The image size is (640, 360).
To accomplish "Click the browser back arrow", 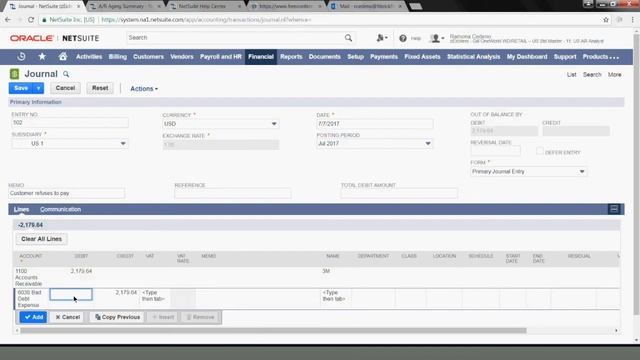I will (x=8, y=20).
